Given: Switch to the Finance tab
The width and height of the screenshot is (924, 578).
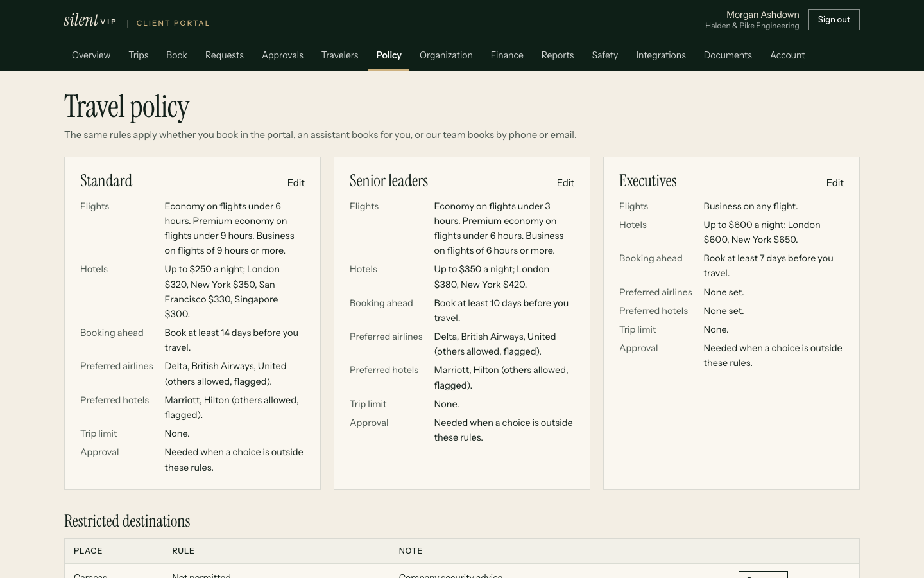Looking at the screenshot, I should (507, 55).
